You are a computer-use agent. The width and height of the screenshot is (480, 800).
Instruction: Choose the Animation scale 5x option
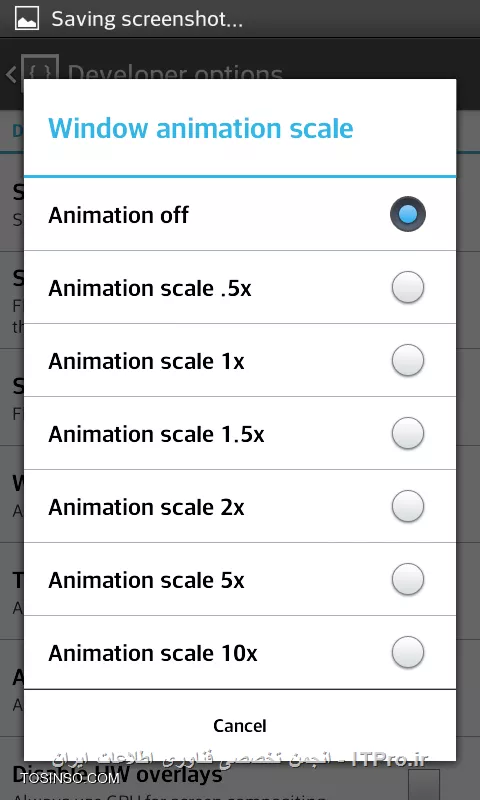point(240,579)
